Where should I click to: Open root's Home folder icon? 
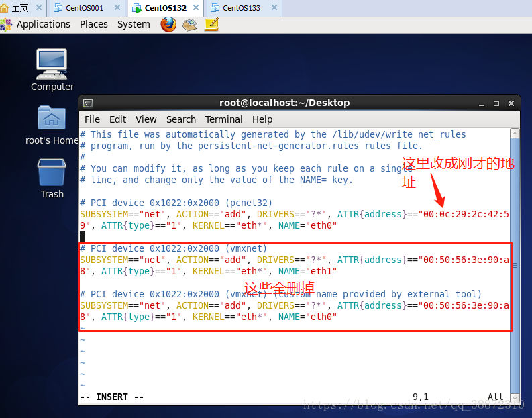tap(52, 125)
